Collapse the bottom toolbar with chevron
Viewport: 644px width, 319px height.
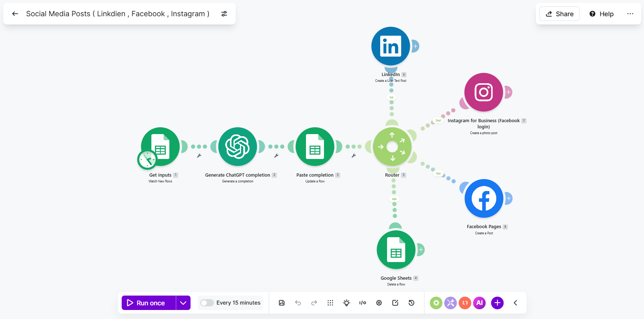(x=515, y=303)
